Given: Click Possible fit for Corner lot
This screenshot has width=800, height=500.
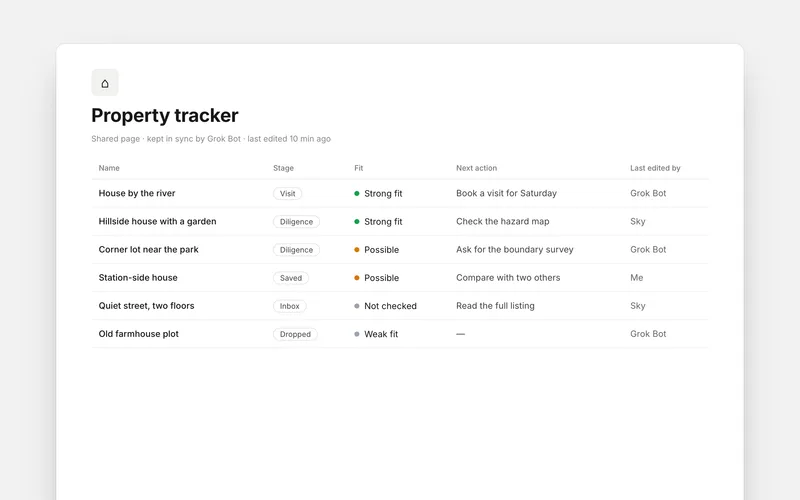Looking at the screenshot, I should [377, 249].
